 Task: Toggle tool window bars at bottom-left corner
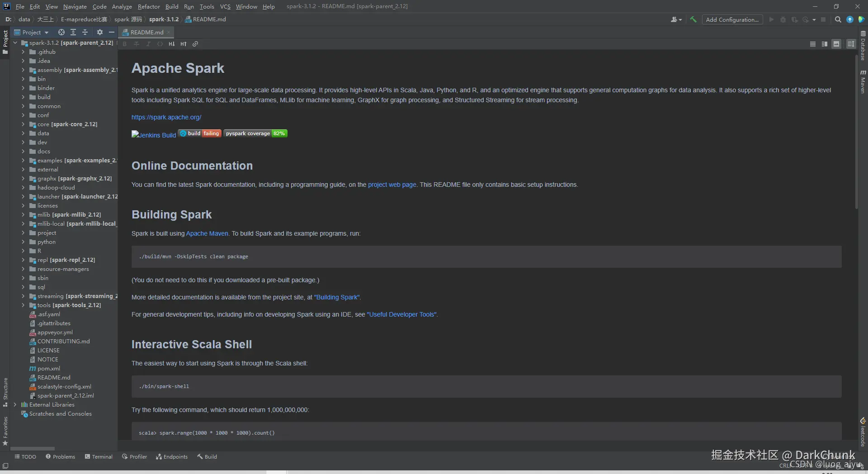point(5,465)
